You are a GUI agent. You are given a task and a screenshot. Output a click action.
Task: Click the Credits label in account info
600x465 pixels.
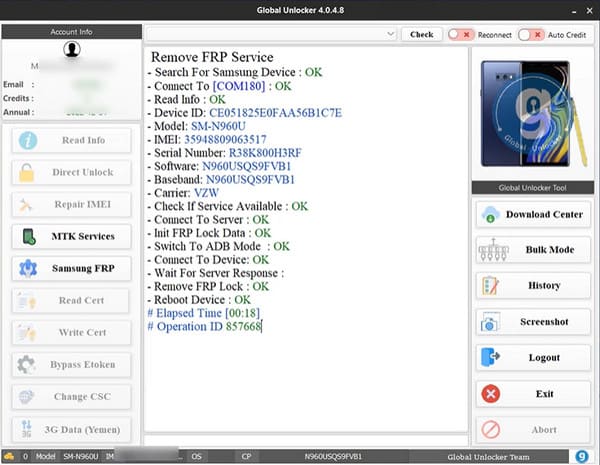[18, 98]
